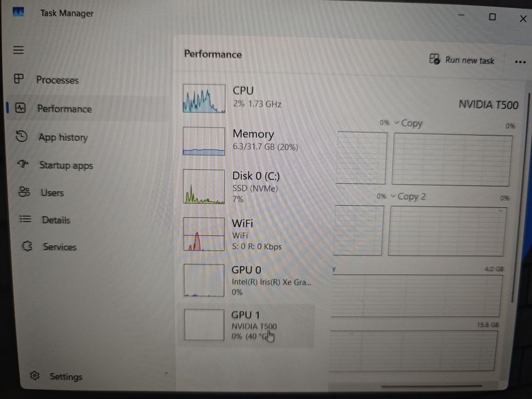Maximize the Task Manager window

[492, 17]
